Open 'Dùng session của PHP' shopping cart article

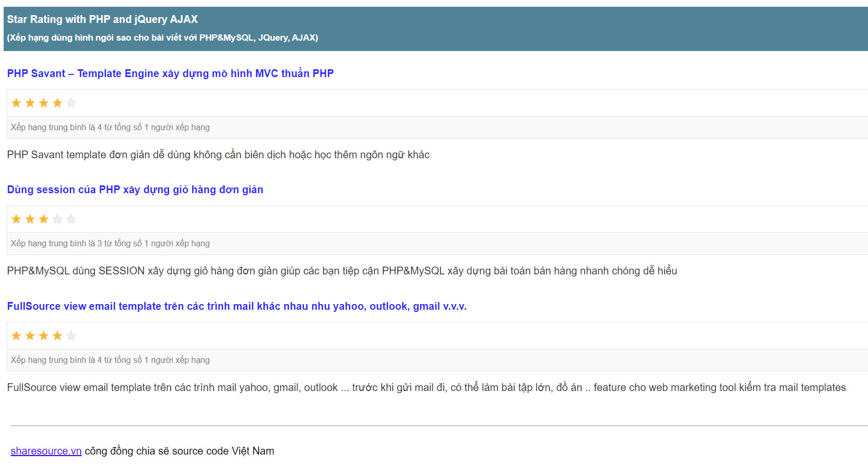[135, 190]
